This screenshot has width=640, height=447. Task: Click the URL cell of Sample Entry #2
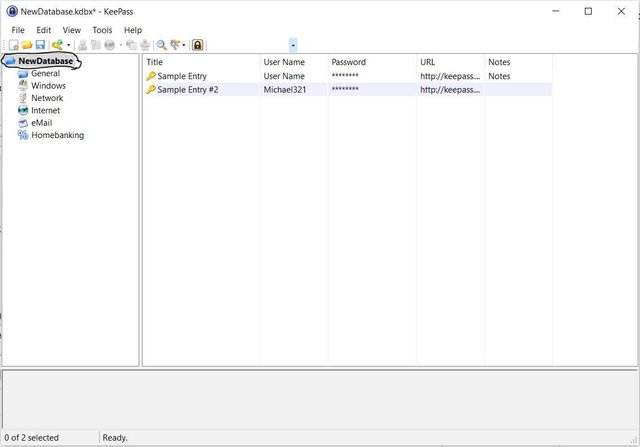click(450, 90)
